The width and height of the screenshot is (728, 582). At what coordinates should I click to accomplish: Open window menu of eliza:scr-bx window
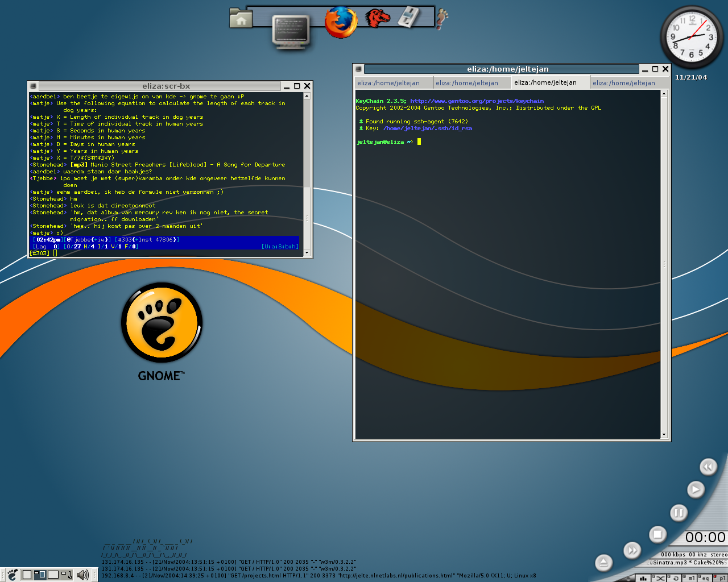tap(34, 86)
